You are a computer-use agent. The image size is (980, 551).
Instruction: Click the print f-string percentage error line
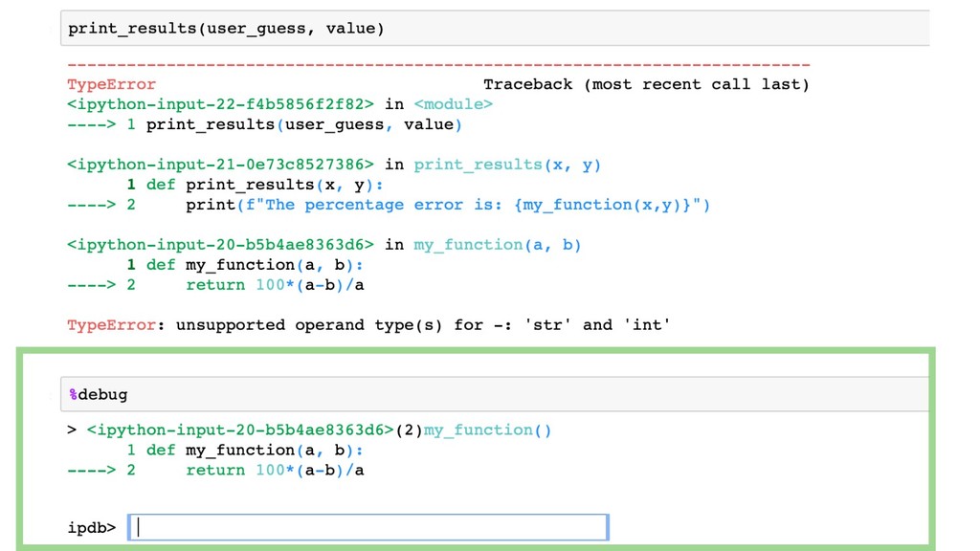click(448, 205)
